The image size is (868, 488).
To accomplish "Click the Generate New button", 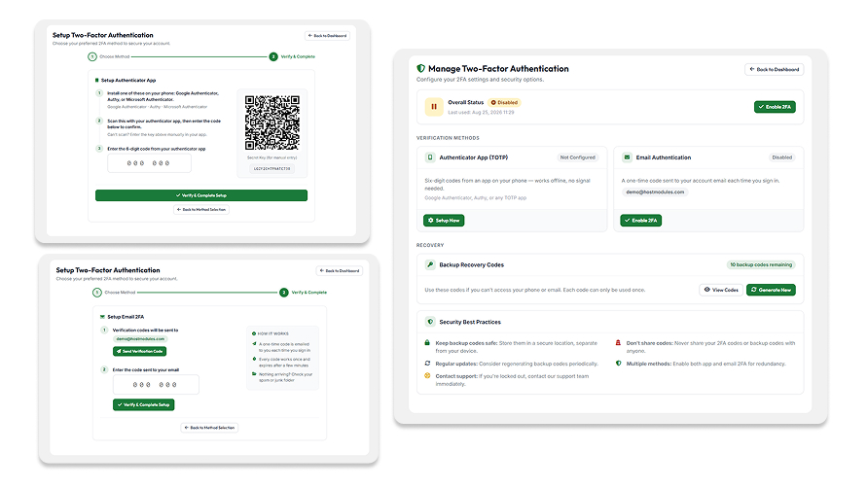I will (x=771, y=290).
